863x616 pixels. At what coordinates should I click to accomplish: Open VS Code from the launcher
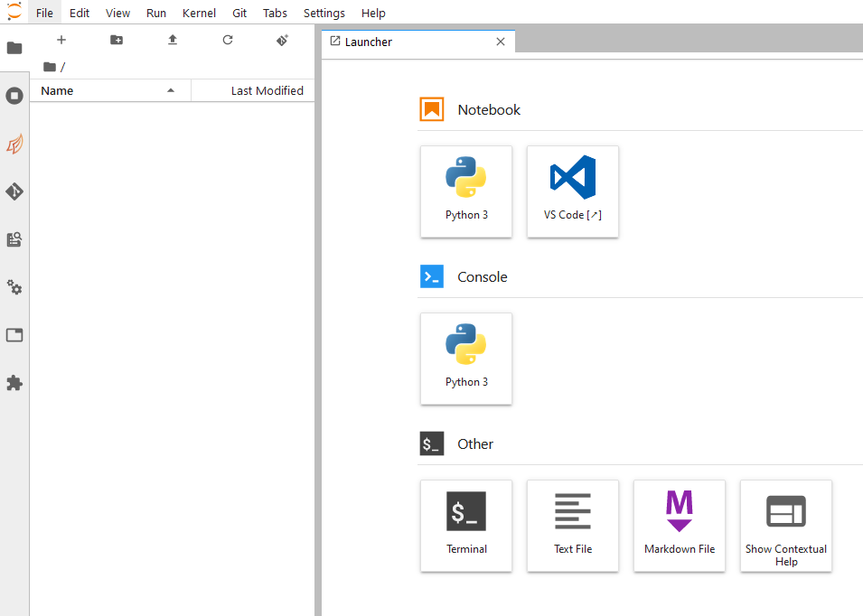(573, 192)
